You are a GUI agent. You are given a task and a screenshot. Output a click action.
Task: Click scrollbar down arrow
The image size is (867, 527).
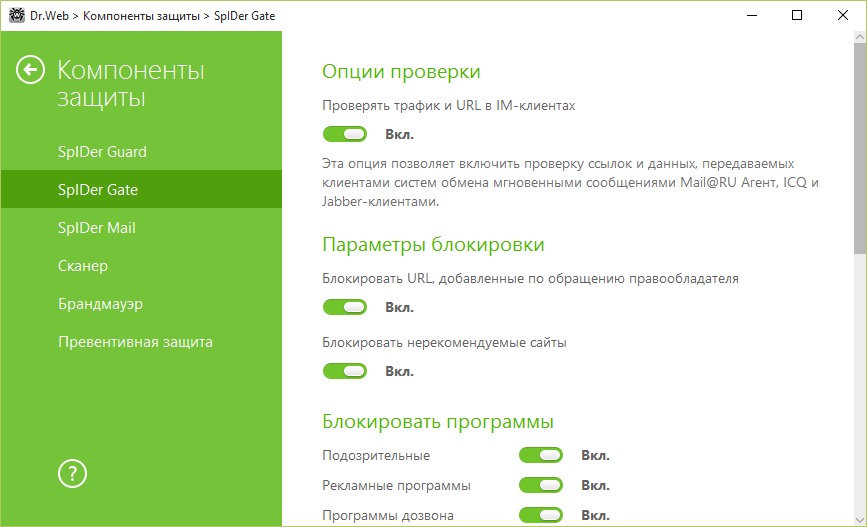coord(860,520)
